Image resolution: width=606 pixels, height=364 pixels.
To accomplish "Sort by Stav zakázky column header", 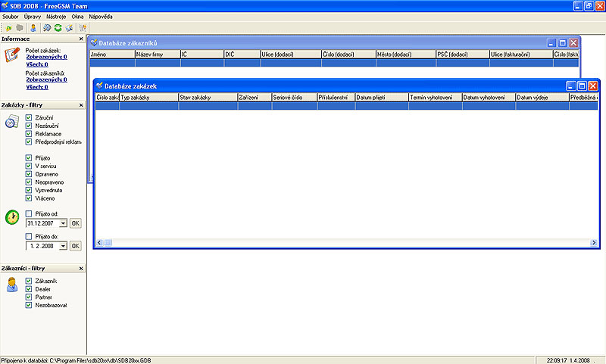I will [208, 98].
